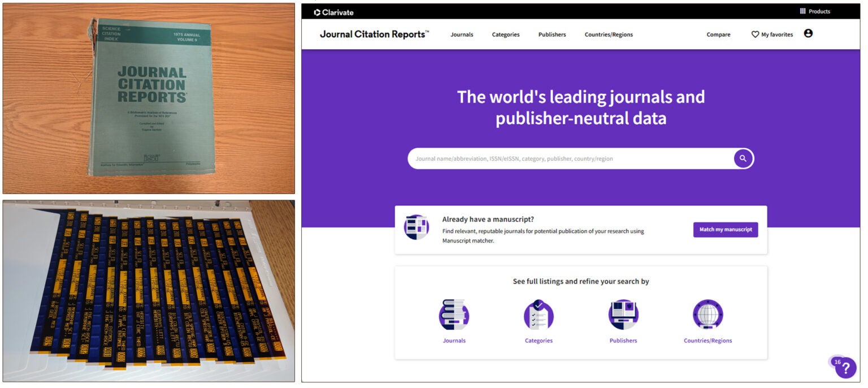This screenshot has width=868, height=388.
Task: Open the help question mark bubble
Action: pyautogui.click(x=845, y=369)
